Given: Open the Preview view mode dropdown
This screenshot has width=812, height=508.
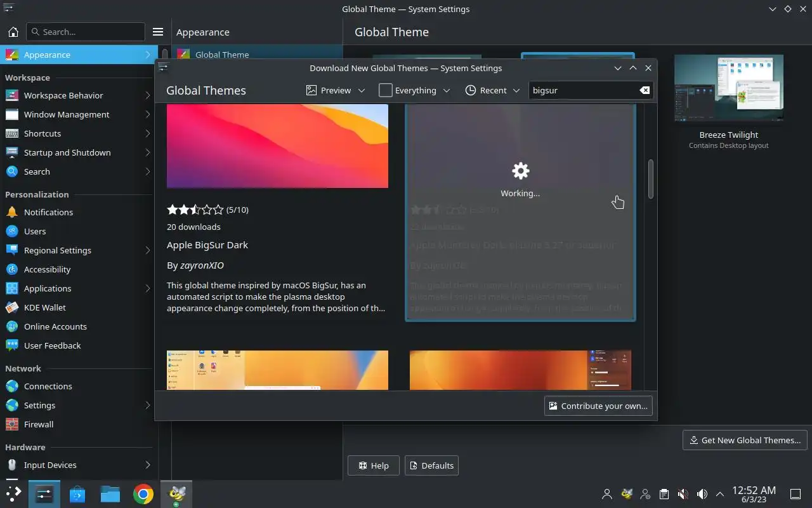Looking at the screenshot, I should [336, 90].
